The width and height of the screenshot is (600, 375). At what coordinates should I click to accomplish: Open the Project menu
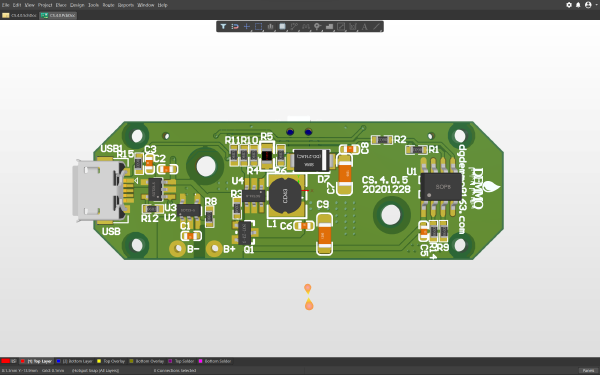45,5
